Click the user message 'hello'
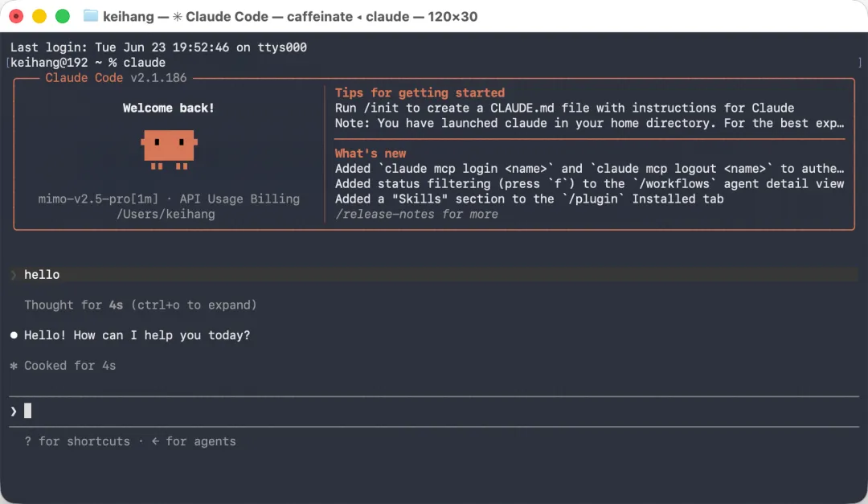The height and width of the screenshot is (504, 868). point(42,275)
